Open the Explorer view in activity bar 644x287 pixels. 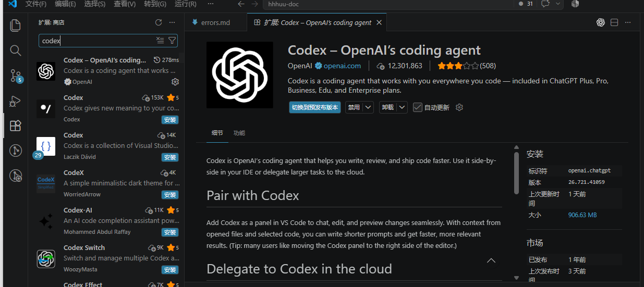pos(16,25)
